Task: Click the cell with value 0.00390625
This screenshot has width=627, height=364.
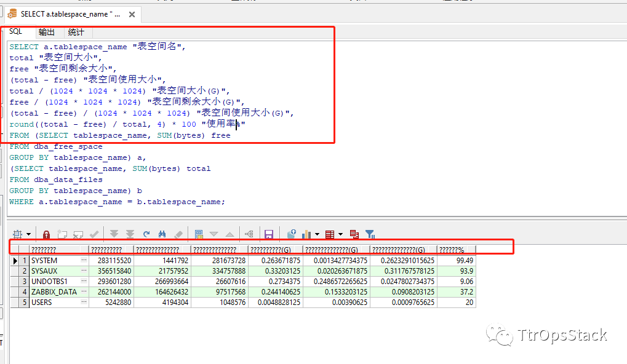Action: point(337,303)
